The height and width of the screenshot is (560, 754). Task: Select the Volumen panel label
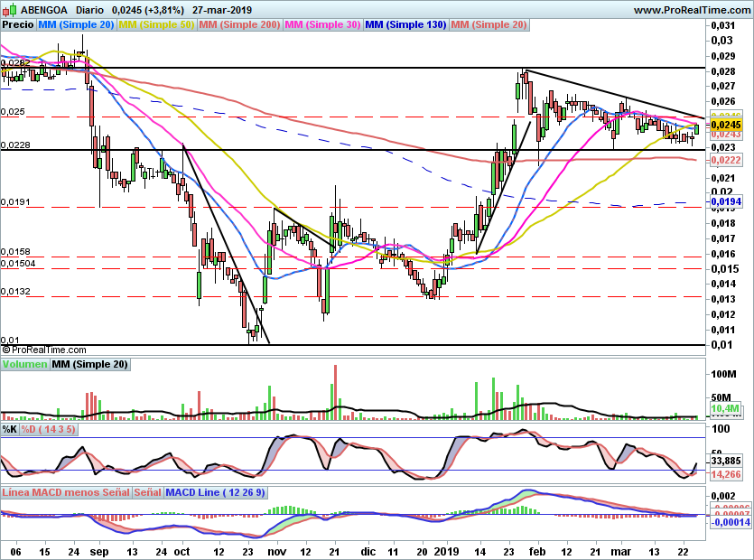tap(25, 364)
